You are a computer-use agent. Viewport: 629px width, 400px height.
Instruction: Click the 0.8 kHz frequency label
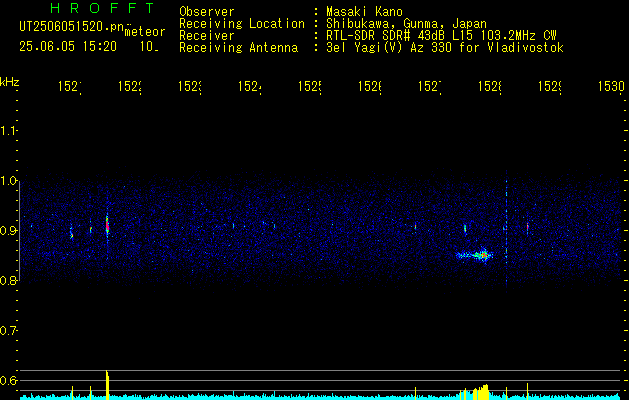(x=8, y=280)
